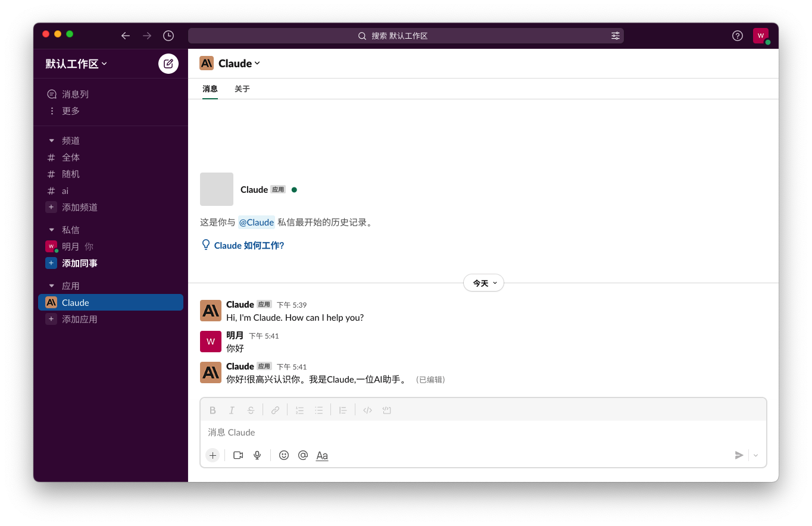Open the 今天 date jump dropdown

click(x=483, y=283)
